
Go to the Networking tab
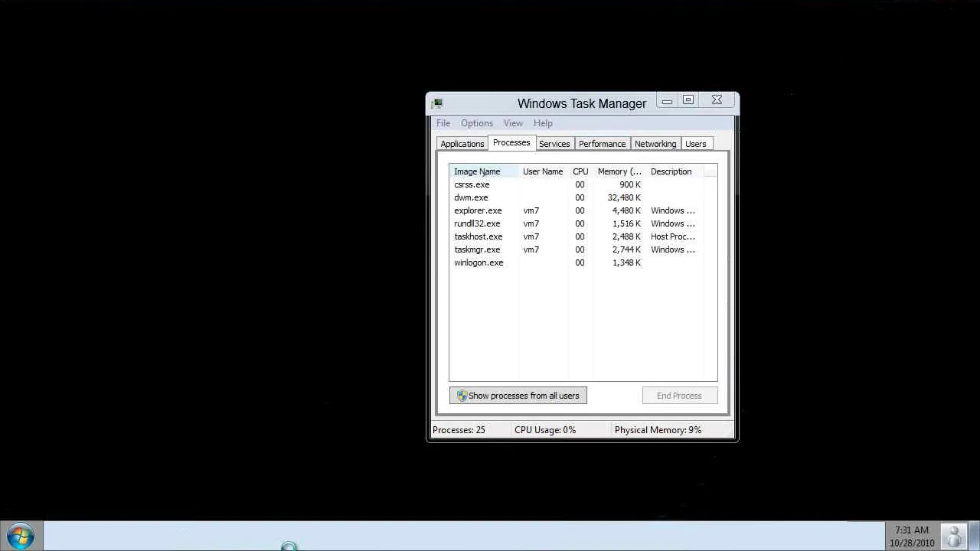click(655, 144)
